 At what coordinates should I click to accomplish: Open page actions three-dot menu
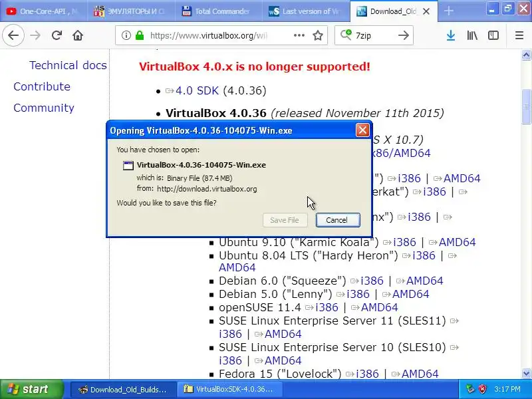pos(299,35)
